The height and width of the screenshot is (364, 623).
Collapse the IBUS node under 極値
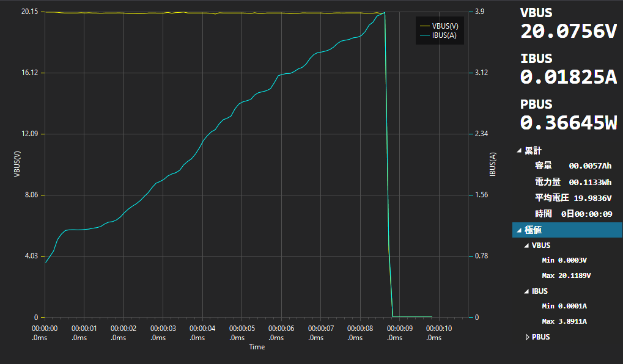(x=527, y=291)
